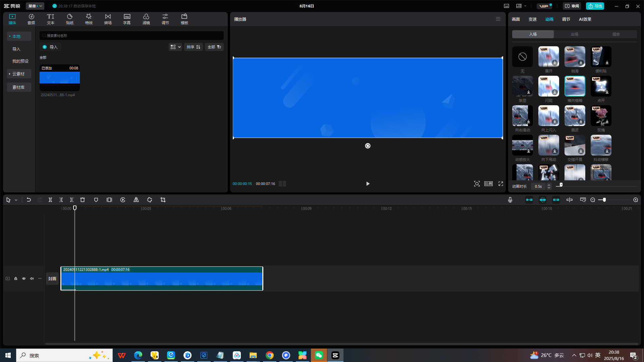Click the split clip icon
644x362 pixels.
50,200
